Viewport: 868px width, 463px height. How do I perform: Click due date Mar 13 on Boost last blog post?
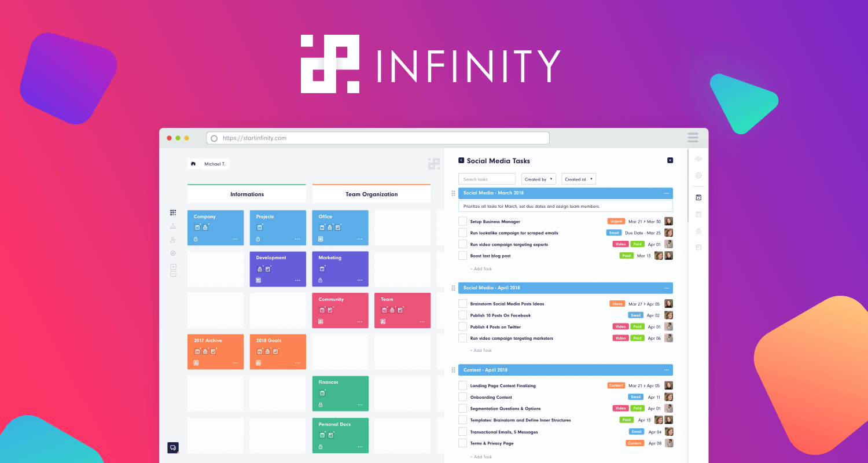click(x=643, y=255)
